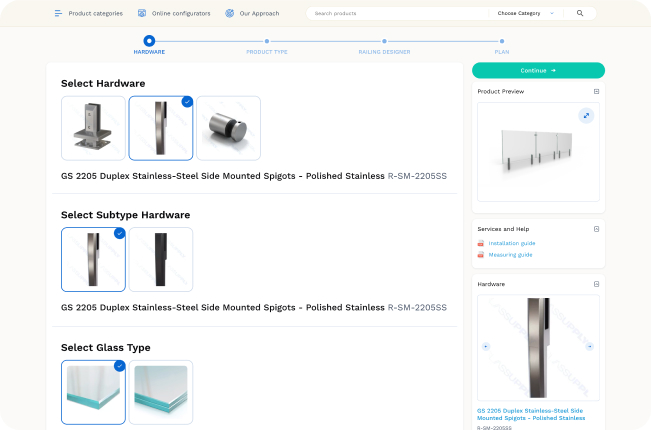This screenshot has height=430, width=651.
Task: Select the round standoff hardware option
Action: (x=228, y=128)
